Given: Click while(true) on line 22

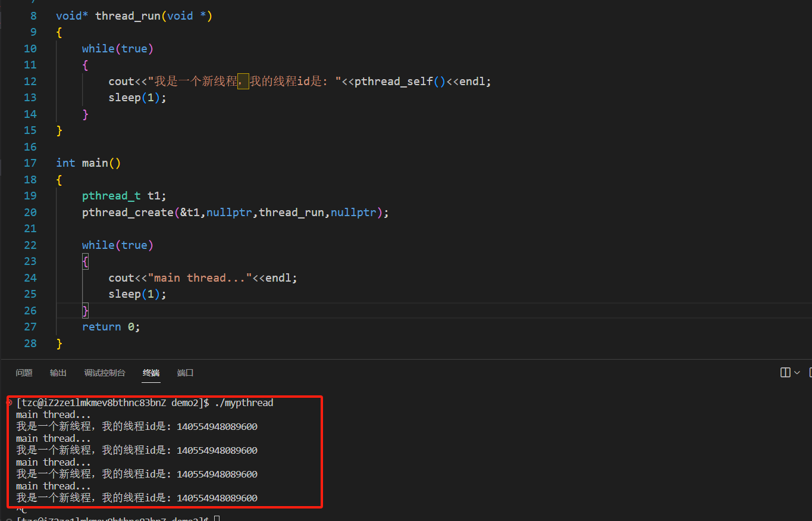Looking at the screenshot, I should (118, 245).
